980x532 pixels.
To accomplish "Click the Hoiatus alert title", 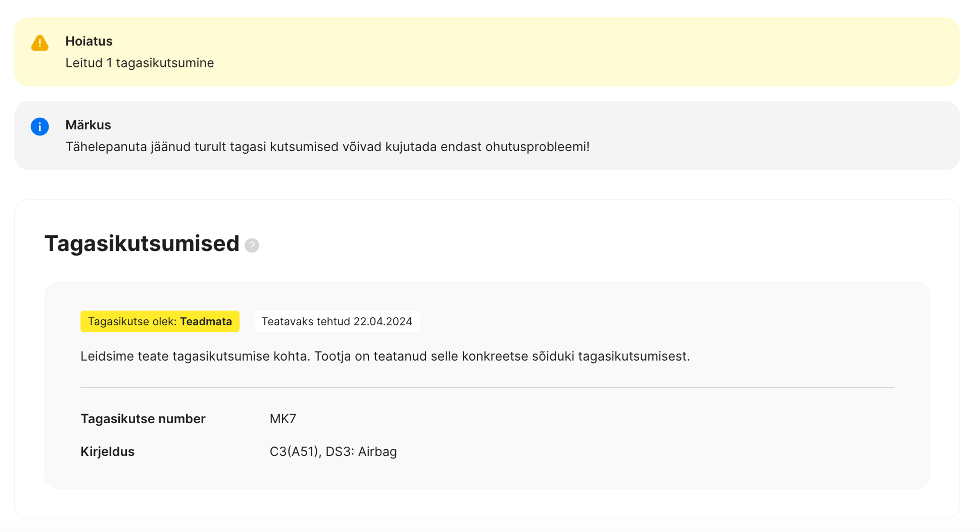I will [89, 41].
